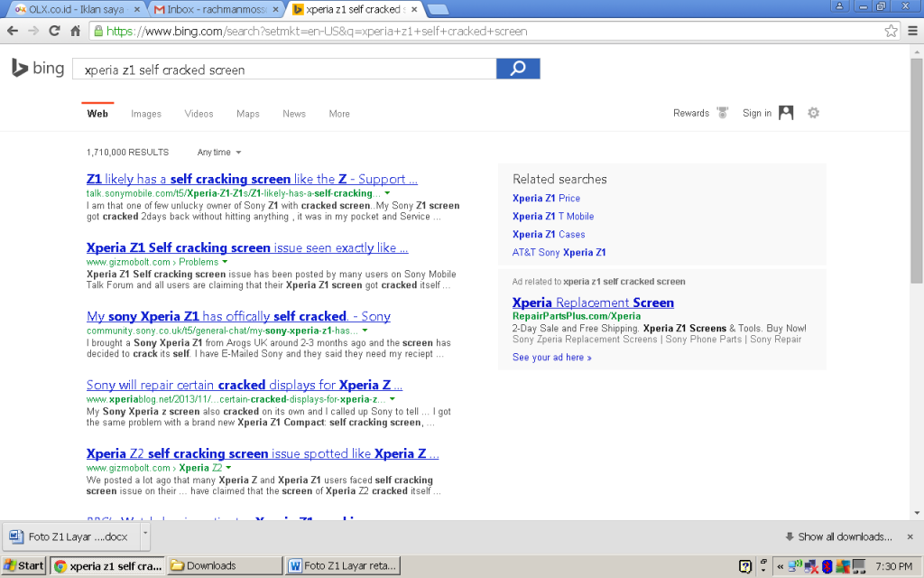
Task: Click the Sign in profile avatar icon
Action: click(786, 113)
